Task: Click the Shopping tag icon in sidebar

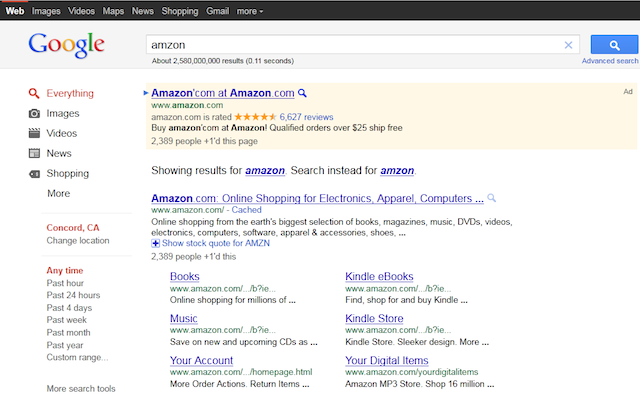Action: pyautogui.click(x=34, y=174)
